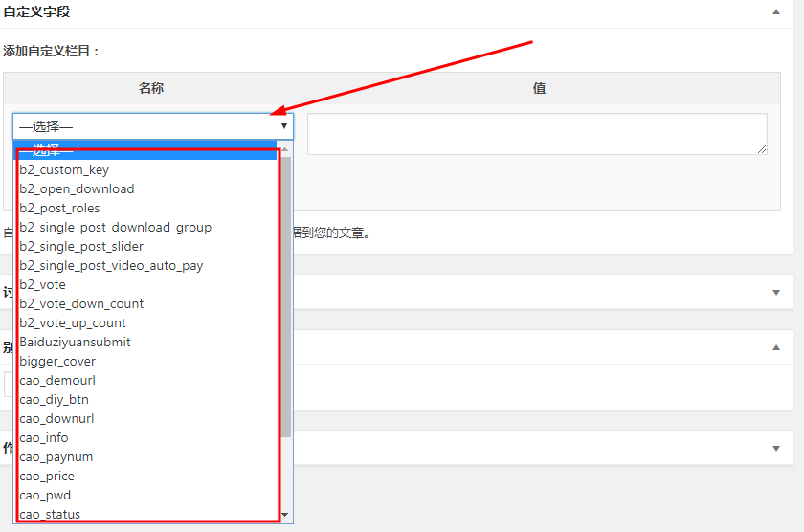Select Baiduziyuansubmit in the list
Viewport: 804px width, 532px height.
[x=75, y=342]
